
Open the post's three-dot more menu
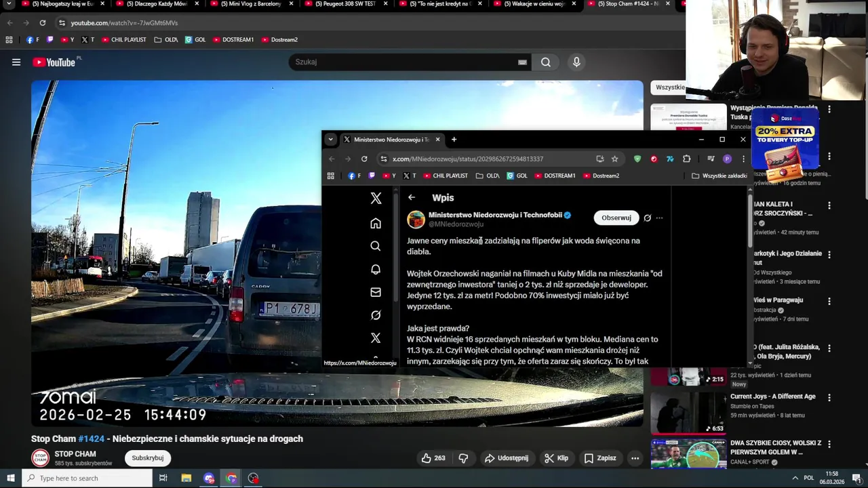click(659, 218)
